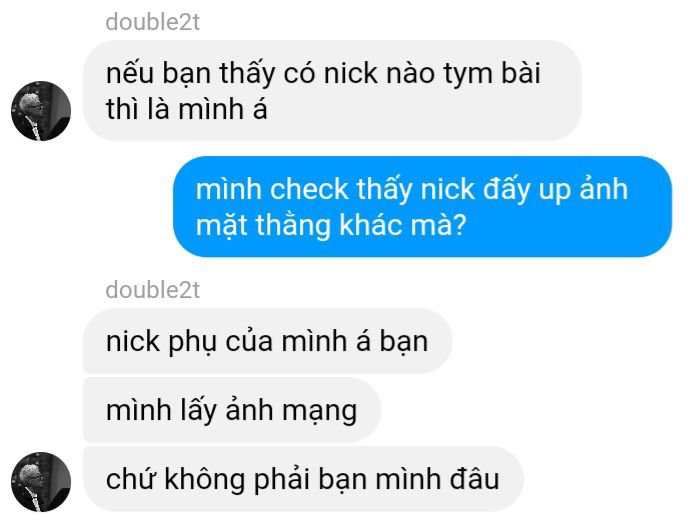Click the question mark ending the blue message
The height and width of the screenshot is (525, 692).
(x=460, y=225)
